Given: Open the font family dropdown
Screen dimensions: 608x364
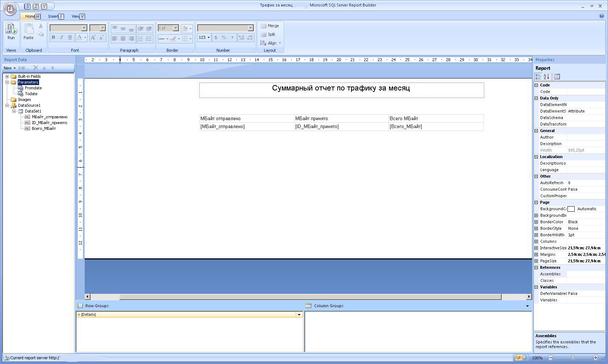Looking at the screenshot, I should pyautogui.click(x=84, y=28).
